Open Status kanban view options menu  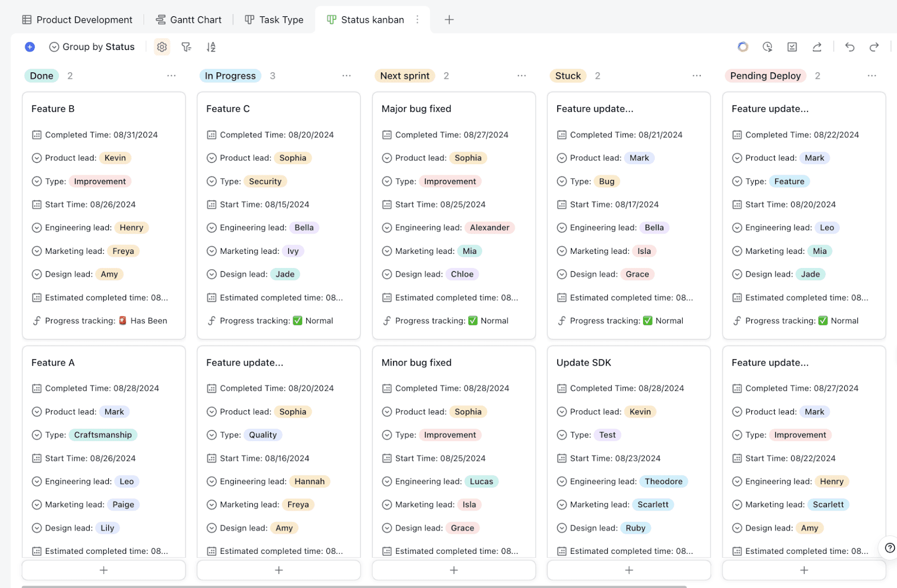click(417, 19)
